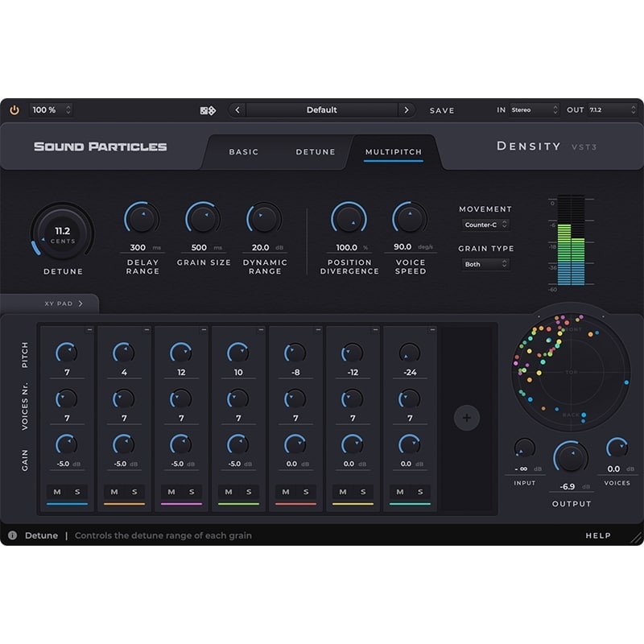Open the HELP link

click(x=598, y=535)
